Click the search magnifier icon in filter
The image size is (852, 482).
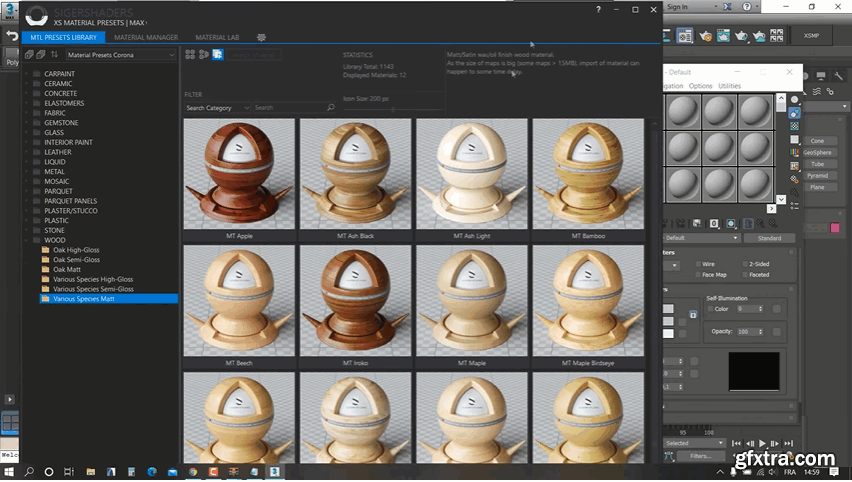point(331,107)
